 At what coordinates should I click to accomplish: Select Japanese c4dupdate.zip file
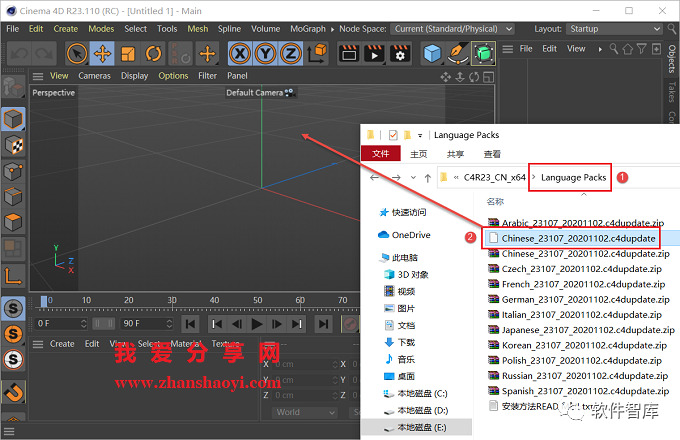(x=581, y=330)
